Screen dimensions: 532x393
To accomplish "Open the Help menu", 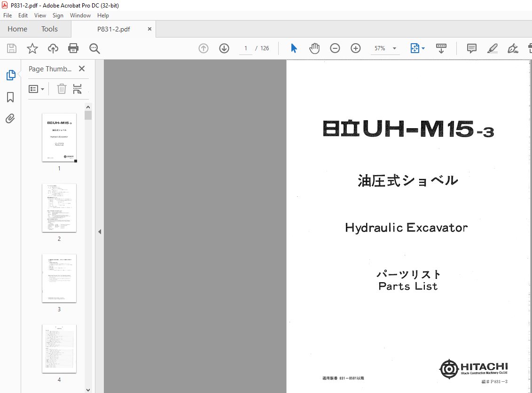I will (103, 15).
